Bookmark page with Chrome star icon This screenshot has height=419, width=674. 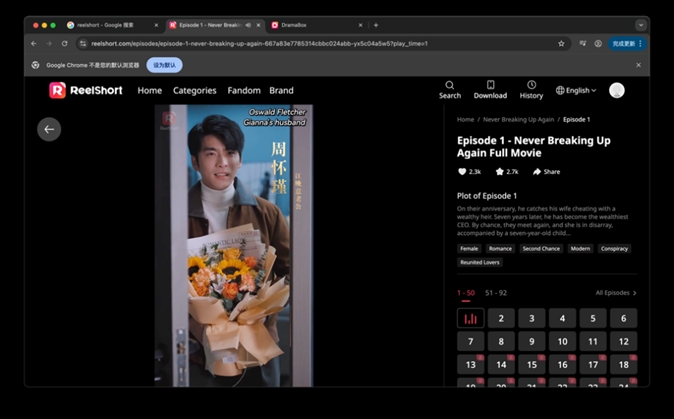tap(561, 44)
